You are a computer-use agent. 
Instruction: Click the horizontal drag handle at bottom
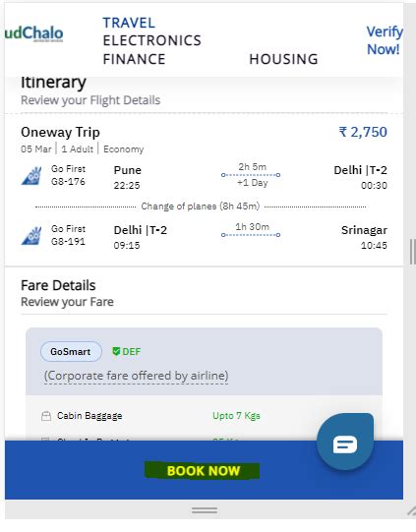(205, 510)
